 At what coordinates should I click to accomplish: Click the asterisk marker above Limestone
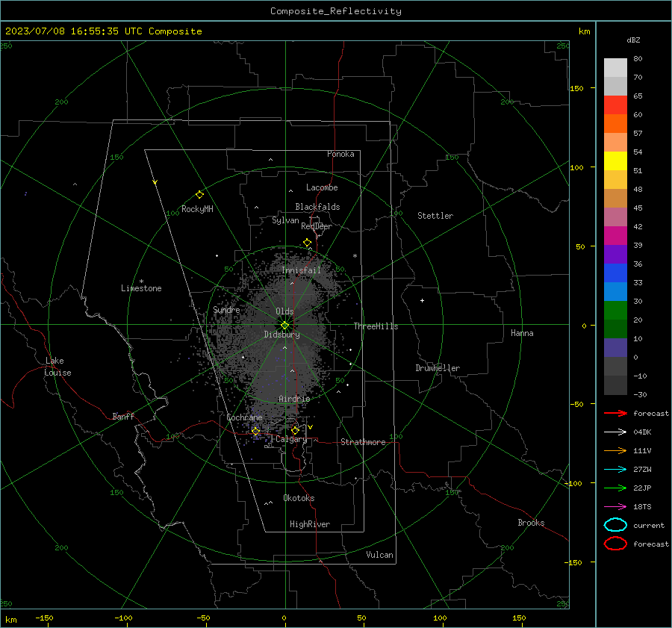point(141,282)
